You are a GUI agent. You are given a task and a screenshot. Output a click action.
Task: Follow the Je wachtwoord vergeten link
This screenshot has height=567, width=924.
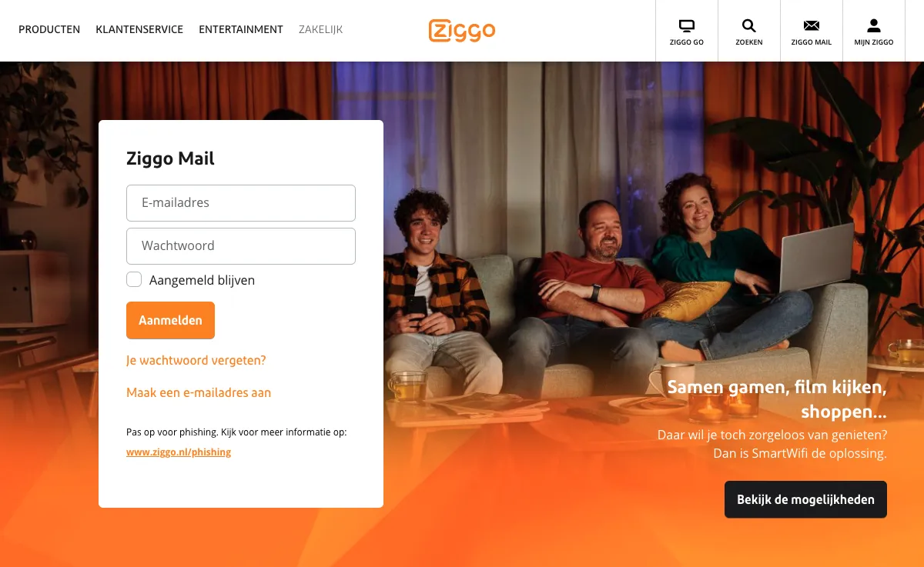point(196,360)
